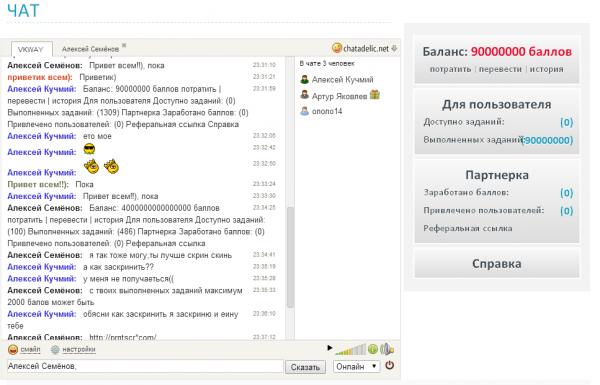
Task: Click the Привлечено пользователей (0) value
Action: [566, 211]
